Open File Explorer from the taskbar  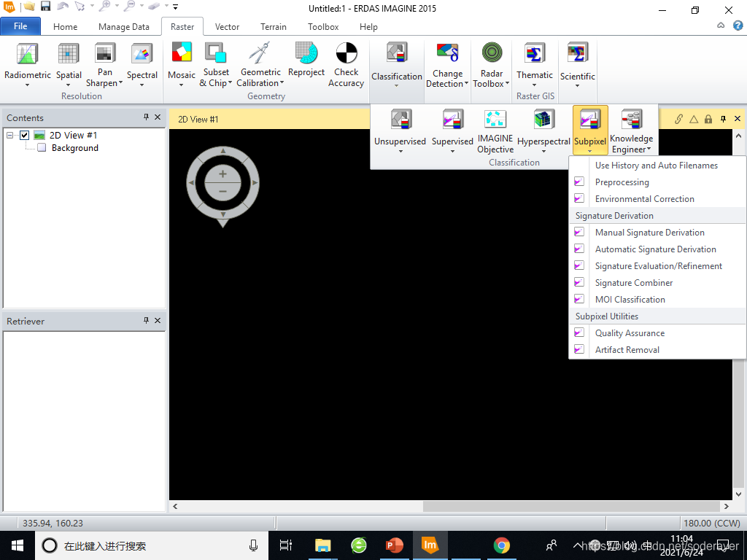(x=322, y=545)
